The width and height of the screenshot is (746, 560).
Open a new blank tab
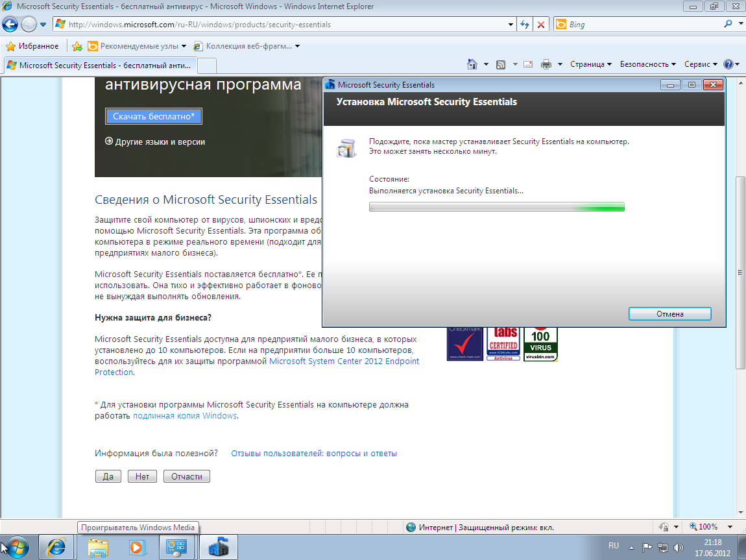click(x=206, y=65)
